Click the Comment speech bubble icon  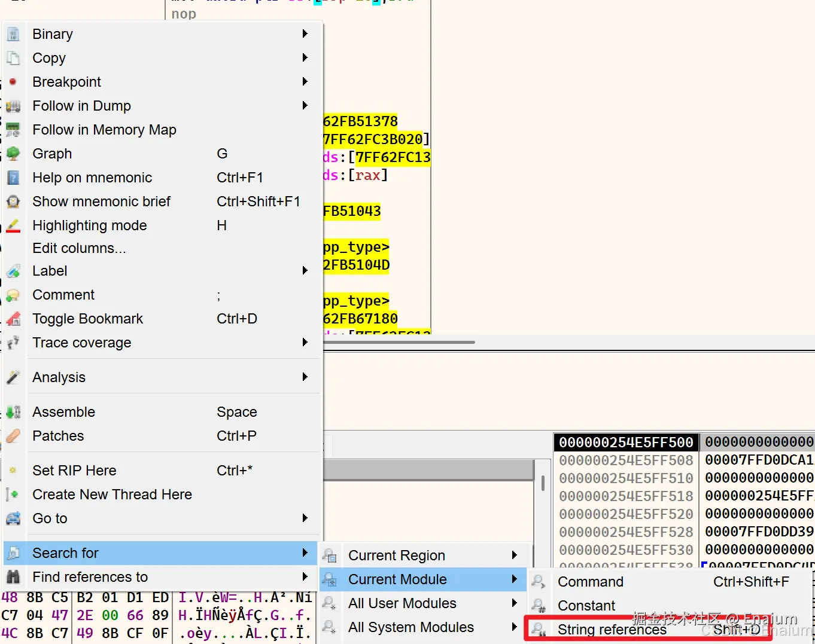[13, 295]
